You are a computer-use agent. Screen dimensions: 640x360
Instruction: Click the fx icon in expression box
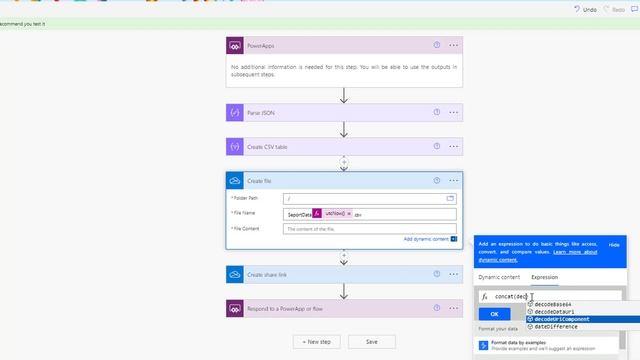click(x=484, y=297)
